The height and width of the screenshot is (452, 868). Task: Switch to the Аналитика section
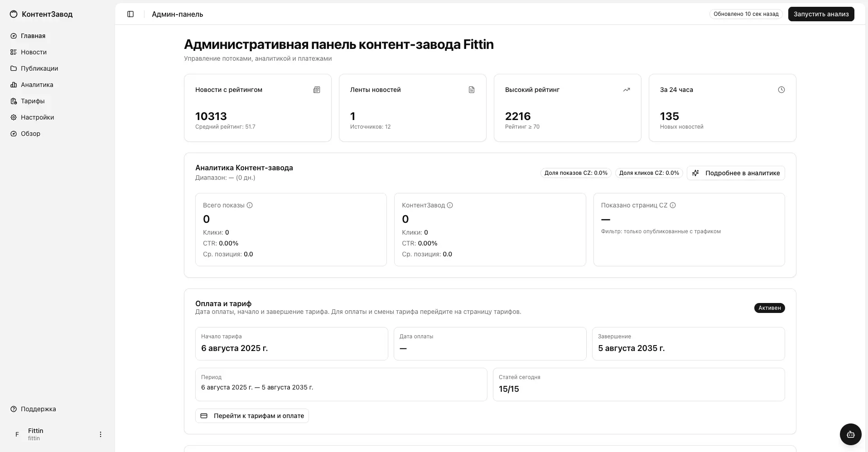pyautogui.click(x=37, y=85)
